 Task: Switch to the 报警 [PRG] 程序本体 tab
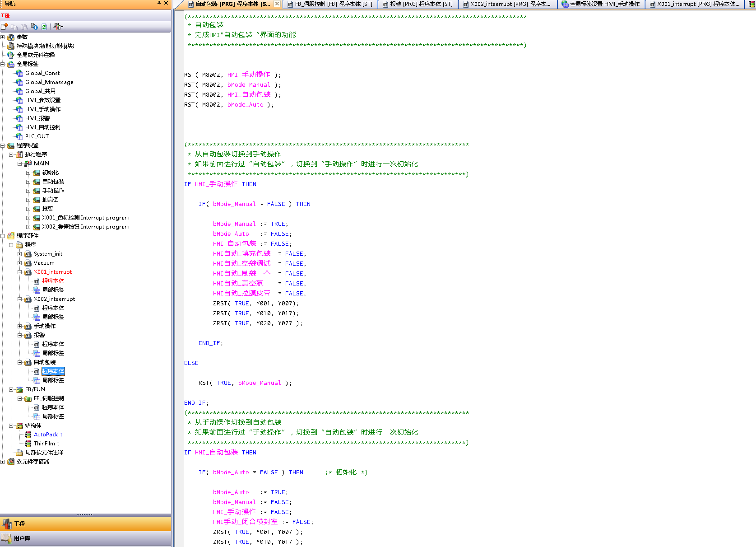click(418, 4)
